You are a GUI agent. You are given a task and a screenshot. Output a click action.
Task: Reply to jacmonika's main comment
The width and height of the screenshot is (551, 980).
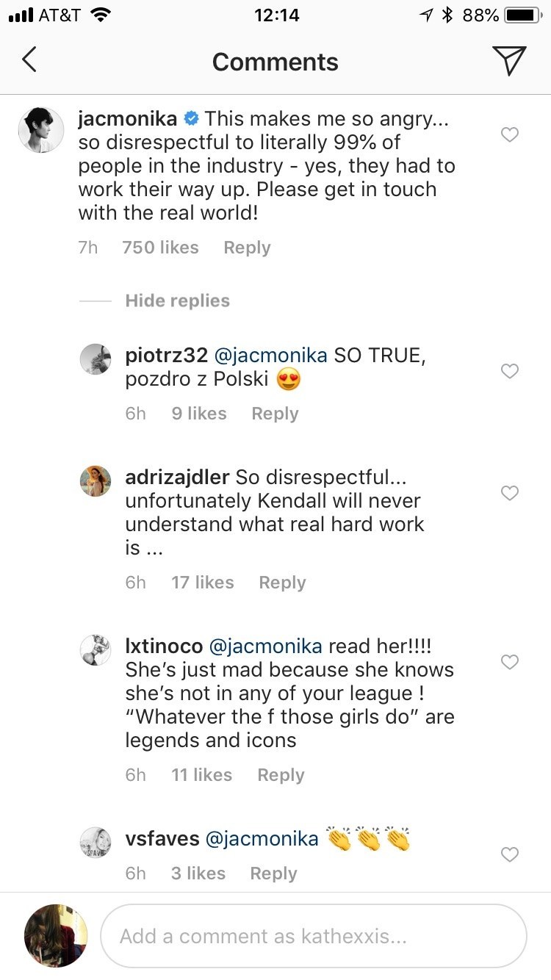(247, 248)
